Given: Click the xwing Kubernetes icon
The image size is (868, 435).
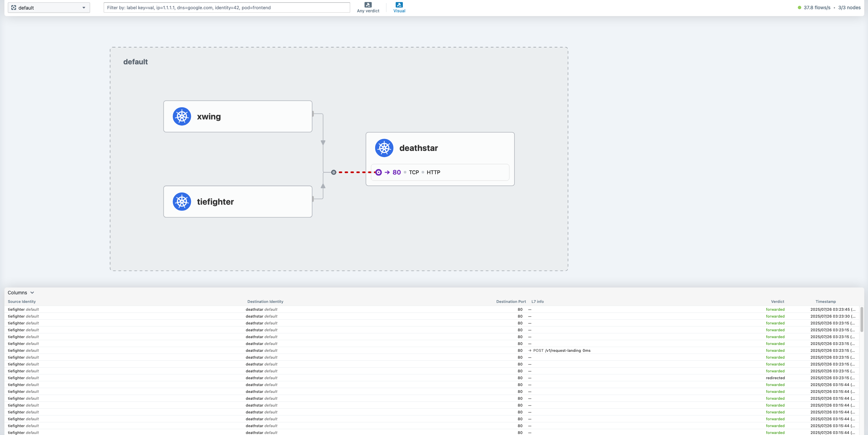Looking at the screenshot, I should 182,116.
